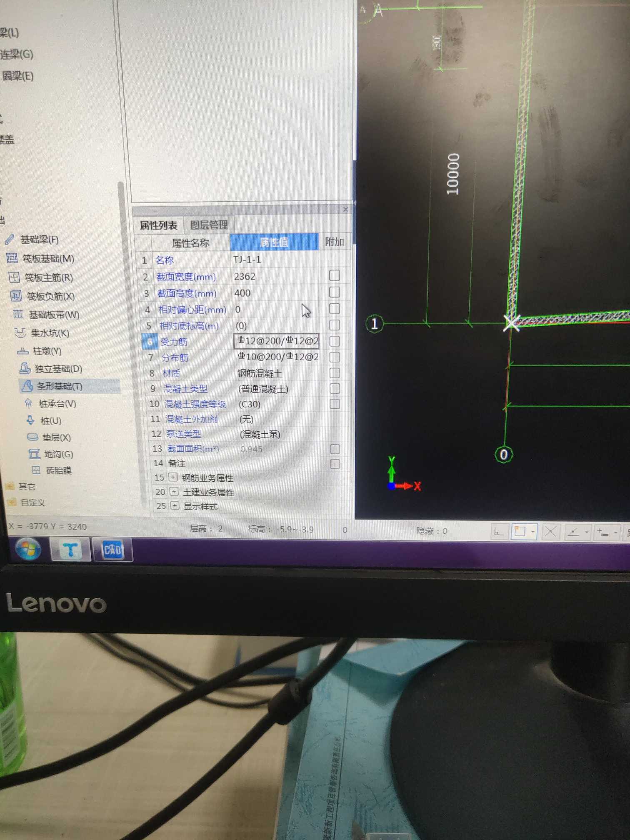The image size is (630, 840).
Task: Edit 受力筋 value field
Action: pyautogui.click(x=276, y=341)
